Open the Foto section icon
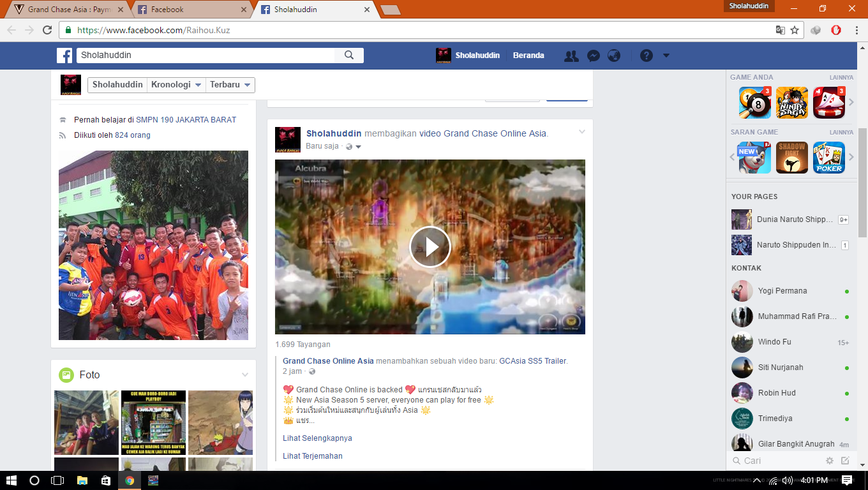This screenshot has height=490, width=868. (66, 375)
